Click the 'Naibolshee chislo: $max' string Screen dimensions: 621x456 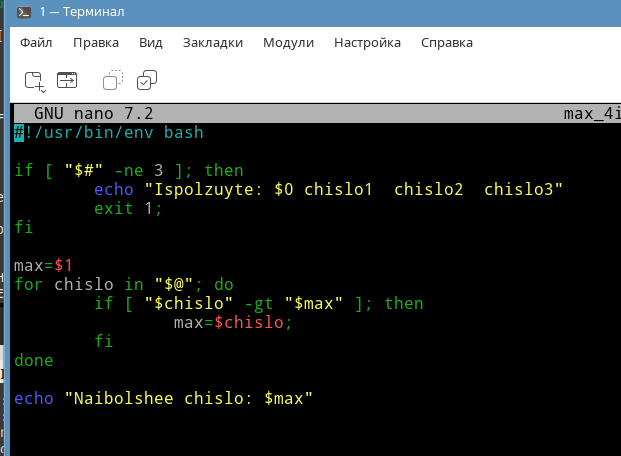pos(189,399)
